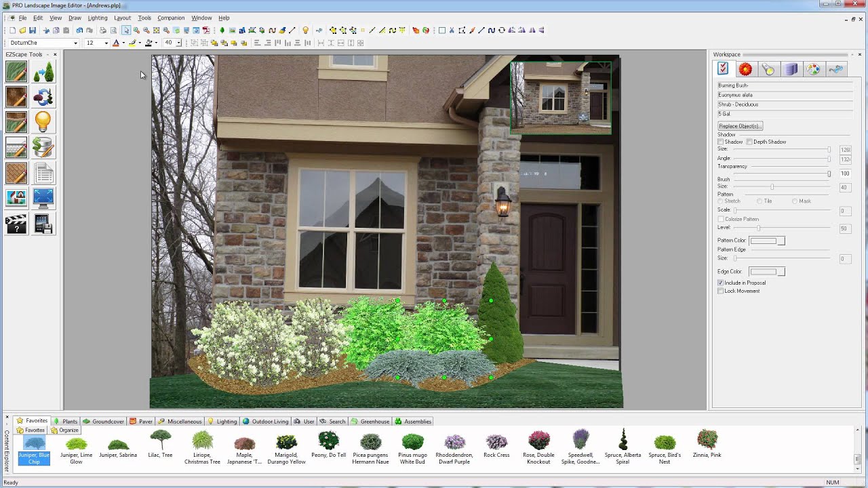The width and height of the screenshot is (868, 488).
Task: Click the Pattern Color swatch
Action: tap(764, 241)
